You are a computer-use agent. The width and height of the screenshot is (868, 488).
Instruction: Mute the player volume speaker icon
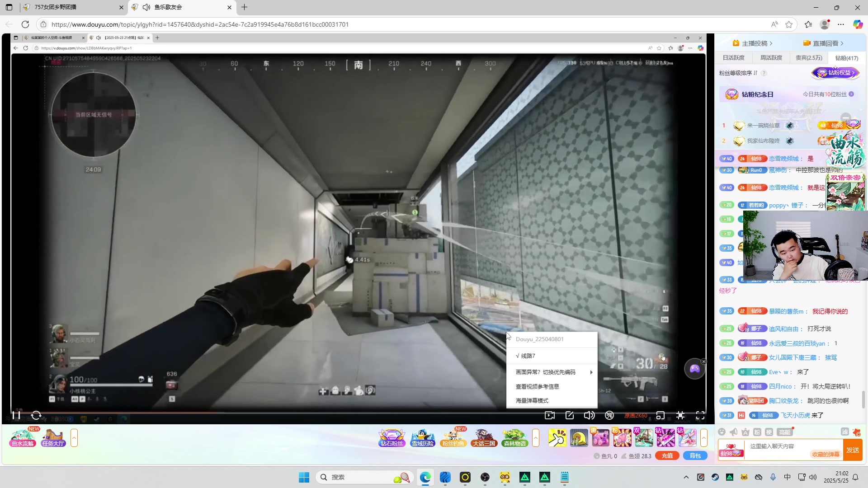click(589, 415)
